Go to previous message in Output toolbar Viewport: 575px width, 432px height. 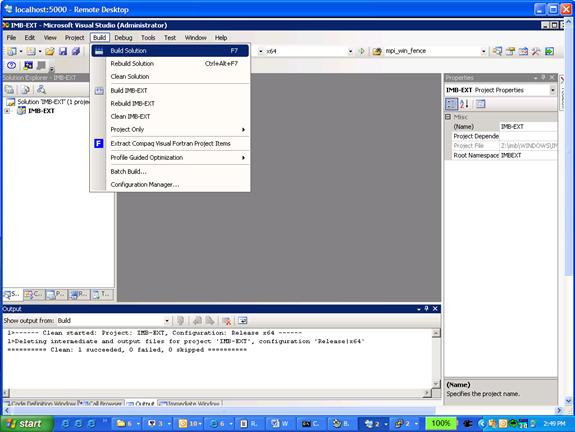click(197, 321)
